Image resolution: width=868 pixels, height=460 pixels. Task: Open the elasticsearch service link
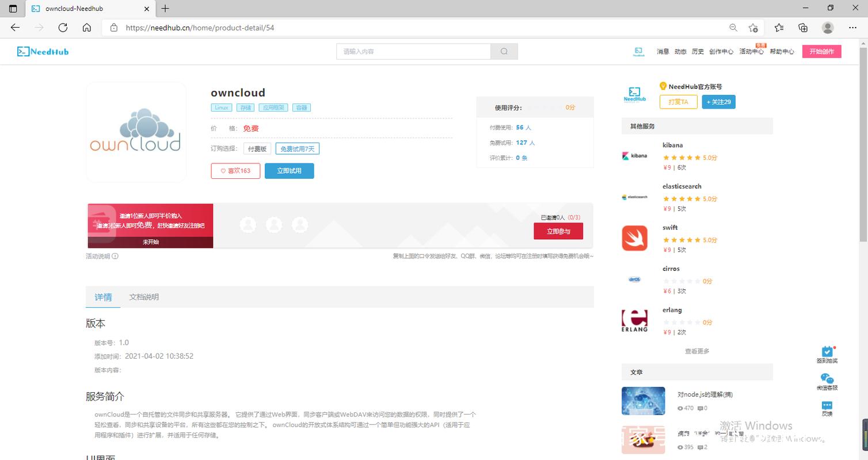[682, 186]
